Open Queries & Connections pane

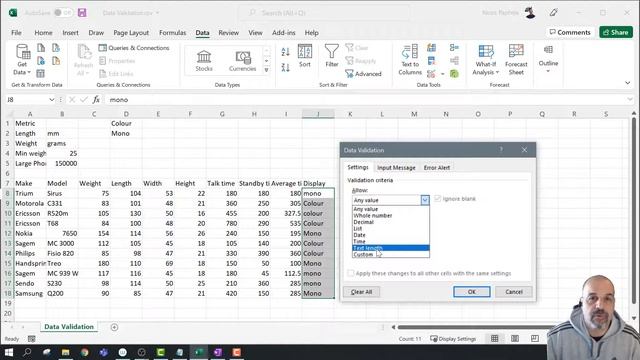tap(134, 48)
